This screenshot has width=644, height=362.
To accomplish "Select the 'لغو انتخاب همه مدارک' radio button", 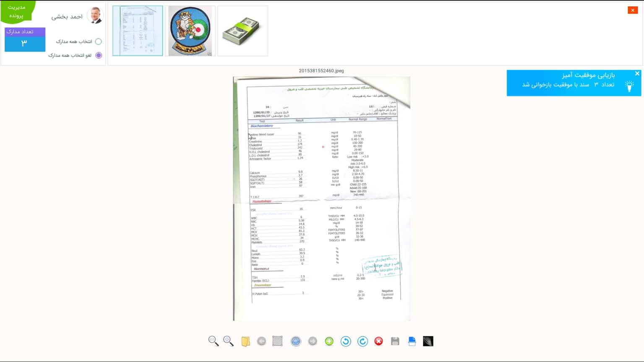I will [99, 55].
